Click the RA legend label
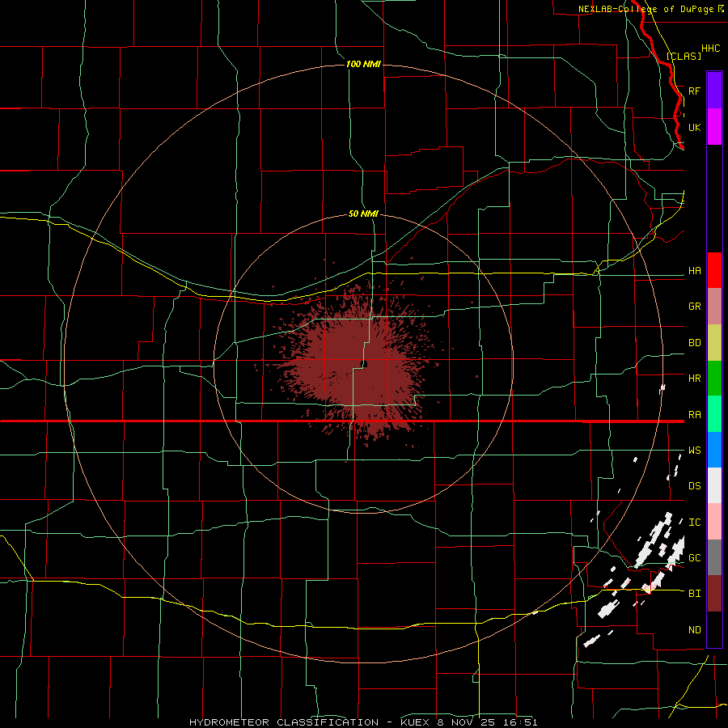The width and height of the screenshot is (728, 728). point(694,415)
